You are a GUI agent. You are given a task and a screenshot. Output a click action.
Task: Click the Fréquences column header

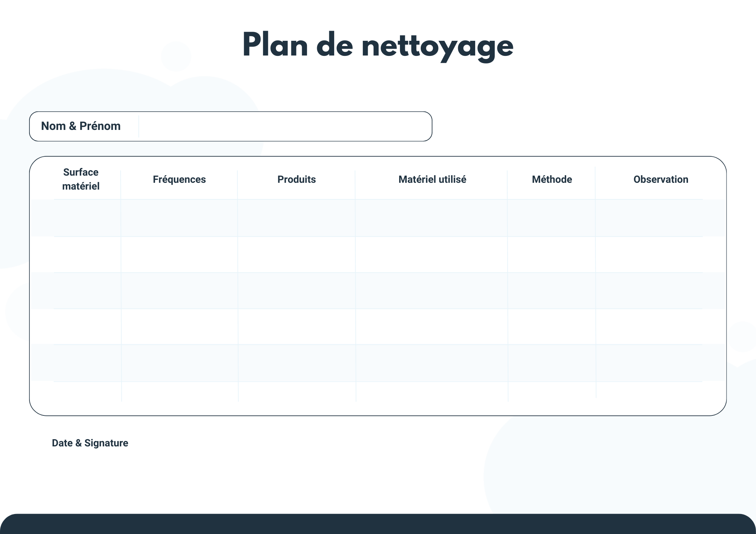pos(179,179)
